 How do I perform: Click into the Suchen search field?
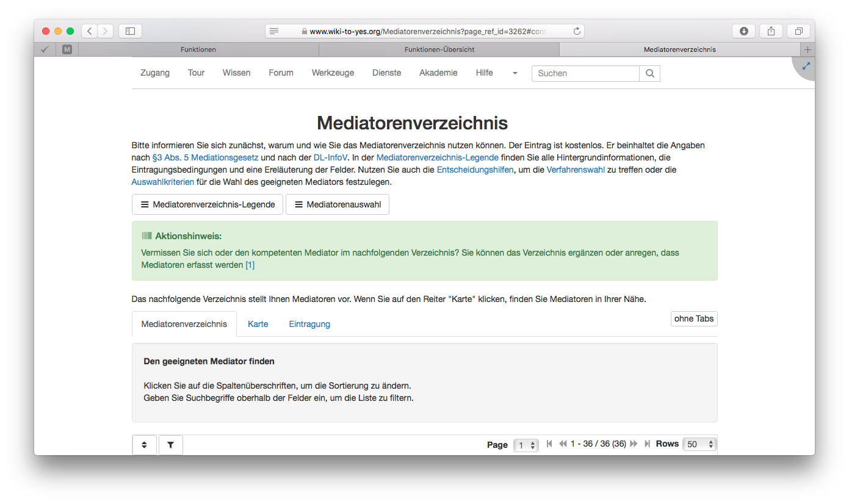coord(585,73)
